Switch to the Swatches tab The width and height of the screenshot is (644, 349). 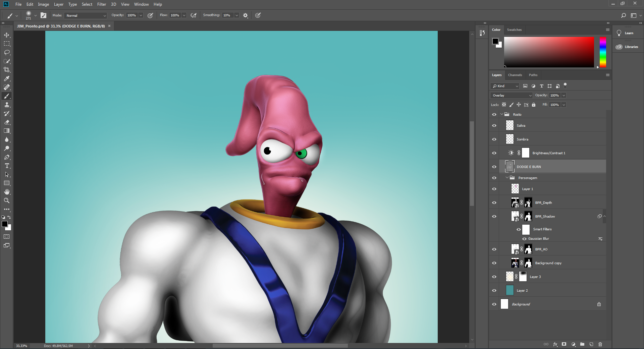(x=514, y=30)
